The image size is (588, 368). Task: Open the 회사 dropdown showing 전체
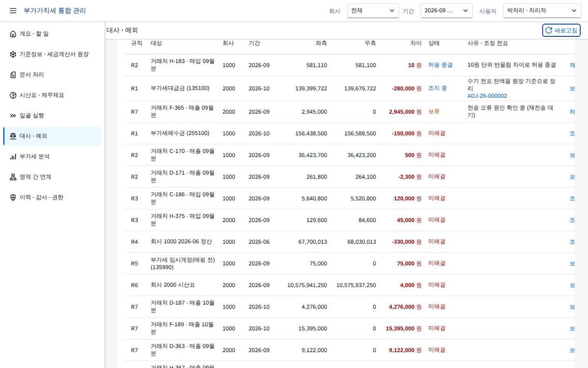point(373,10)
